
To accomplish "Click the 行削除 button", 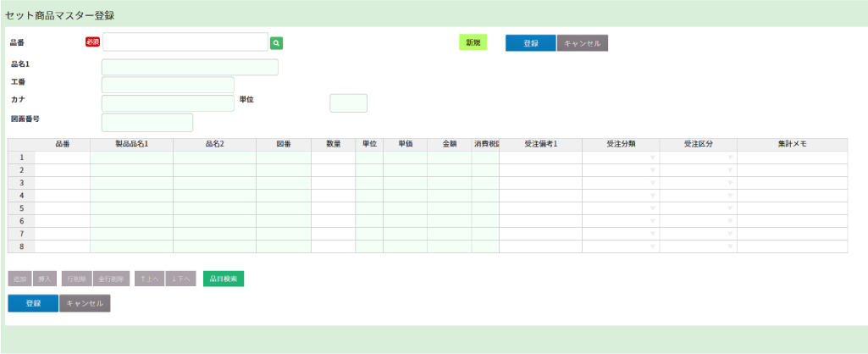I will coord(76,279).
